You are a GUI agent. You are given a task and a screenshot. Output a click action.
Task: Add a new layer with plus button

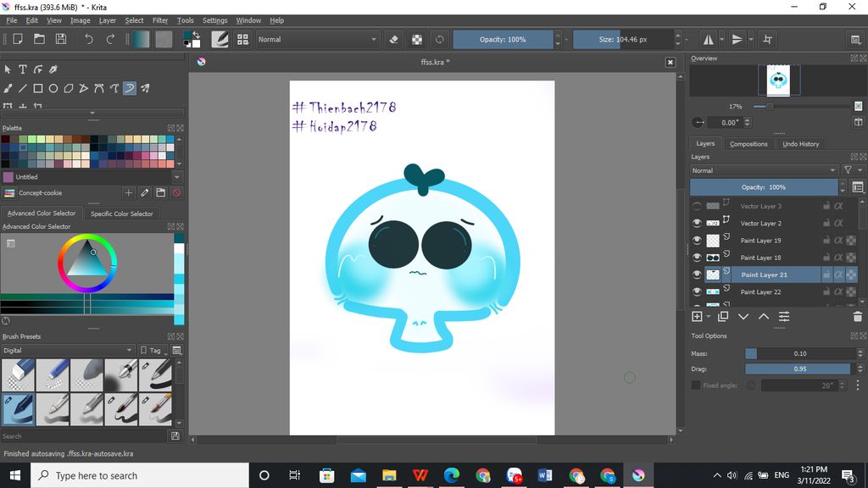tap(697, 317)
